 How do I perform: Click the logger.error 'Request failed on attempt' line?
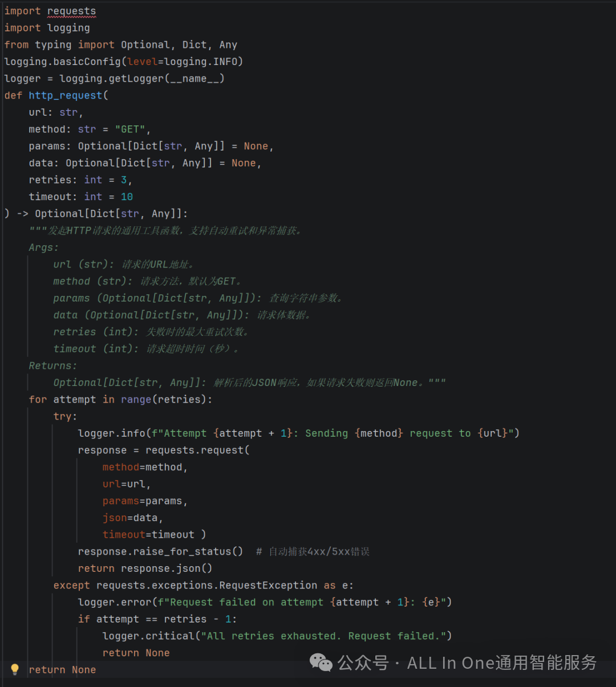[x=265, y=602]
